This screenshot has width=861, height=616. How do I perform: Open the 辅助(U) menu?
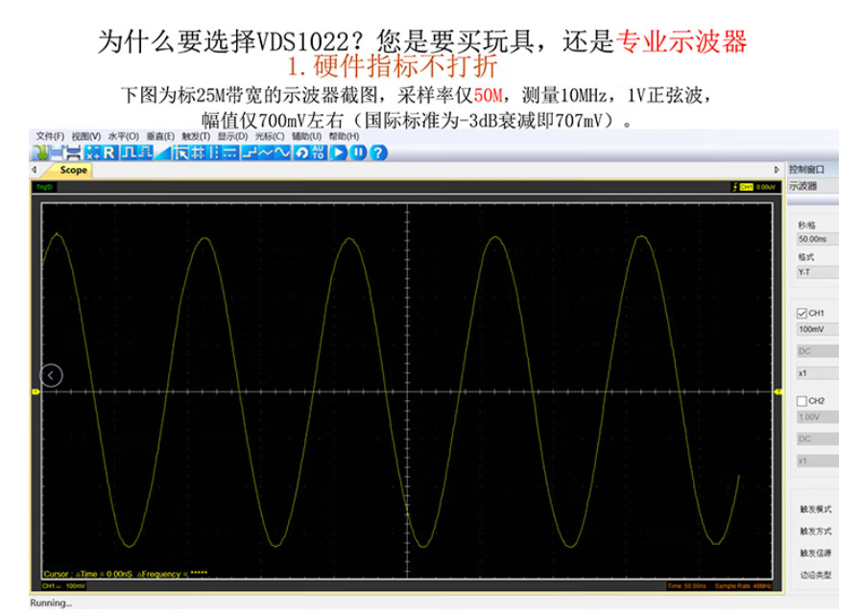(306, 136)
